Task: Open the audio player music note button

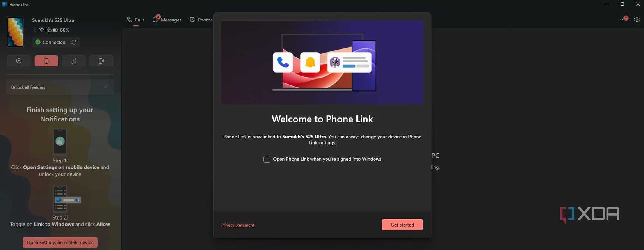Action: coord(74,61)
